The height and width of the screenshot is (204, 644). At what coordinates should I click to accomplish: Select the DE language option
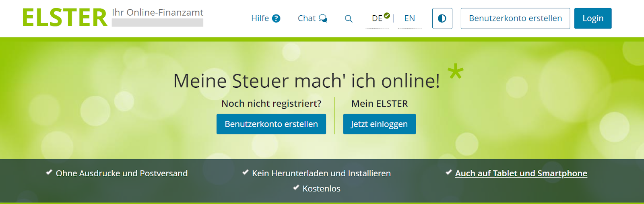click(x=378, y=19)
